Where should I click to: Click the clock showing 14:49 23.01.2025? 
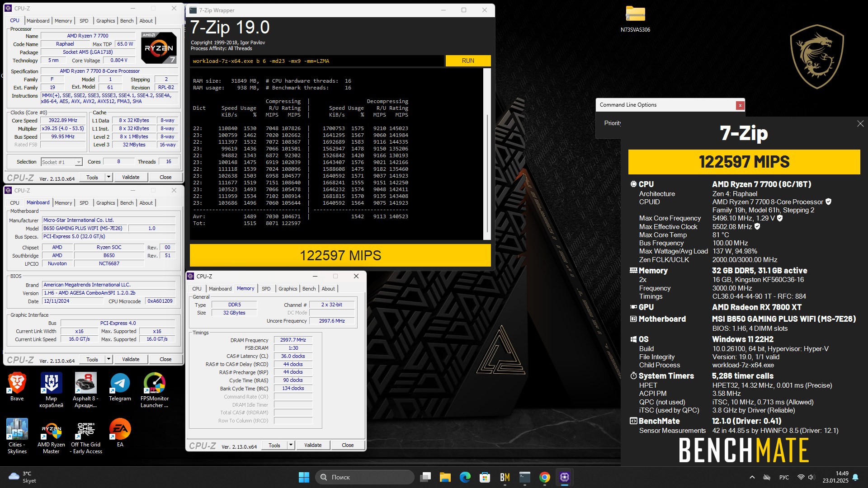[835, 477]
